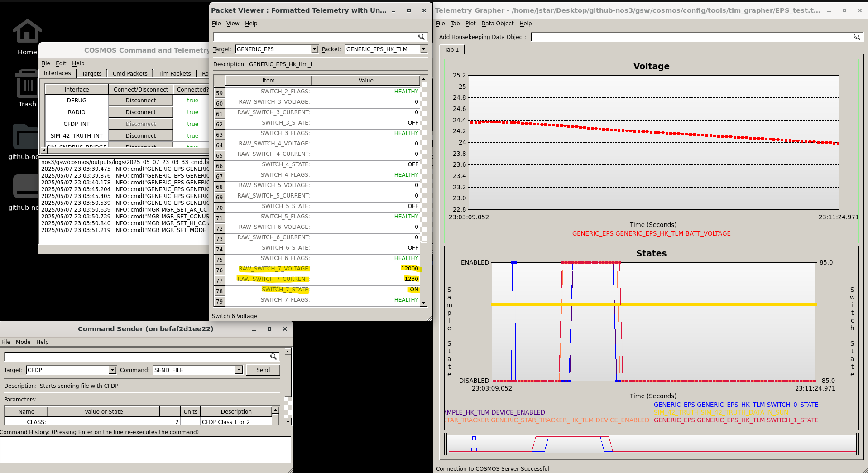868x473 pixels.
Task: Click the packet list scroll-up arrow
Action: 423,79
